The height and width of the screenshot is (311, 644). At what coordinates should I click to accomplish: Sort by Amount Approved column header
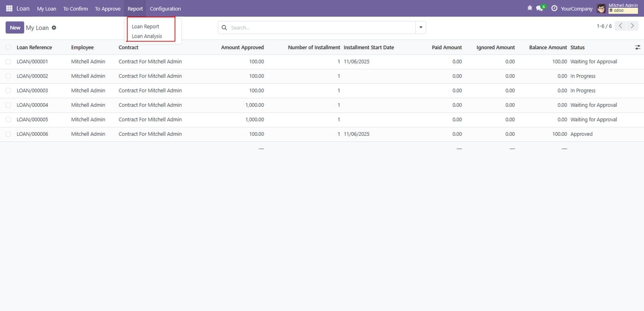tap(242, 47)
